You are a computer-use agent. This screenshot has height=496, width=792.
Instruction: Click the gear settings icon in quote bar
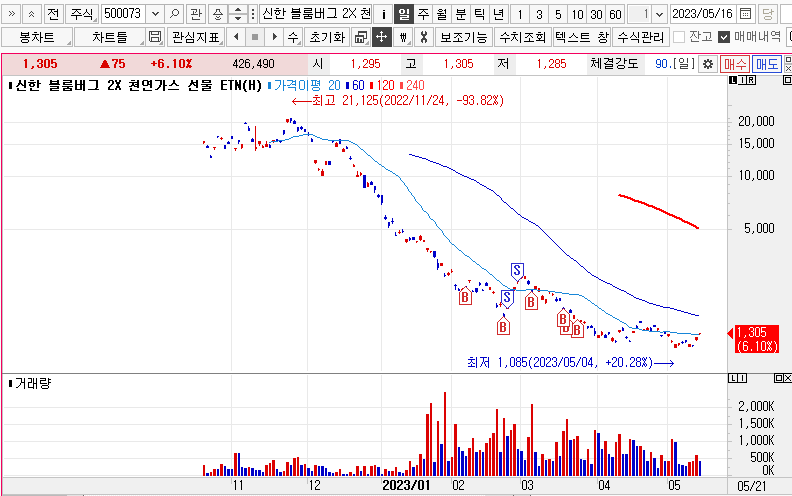708,64
